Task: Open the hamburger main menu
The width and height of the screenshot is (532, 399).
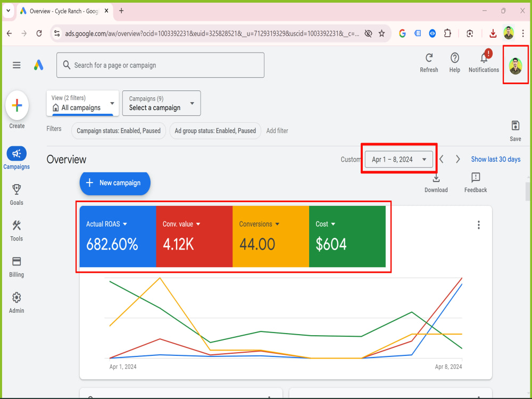Action: (x=16, y=65)
